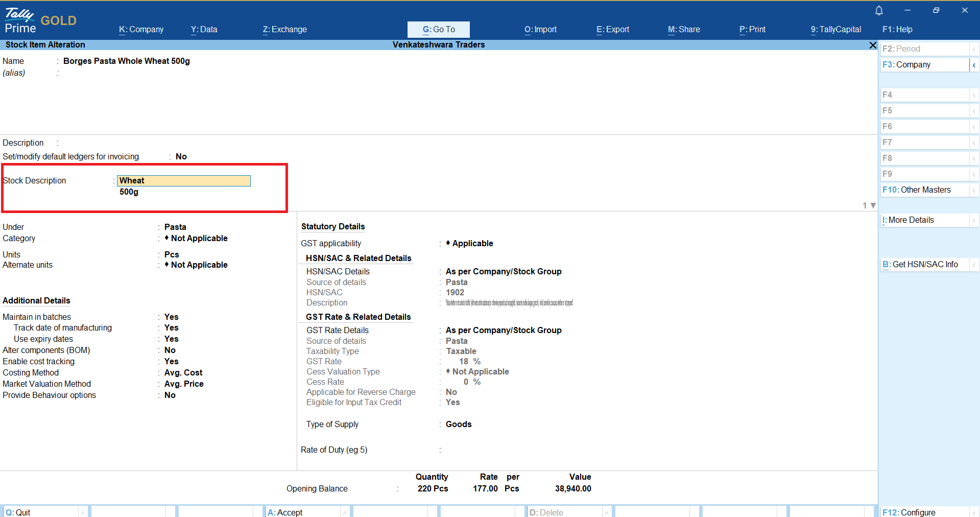Click the Stock Description Wheat input field
Viewport: 980px width, 517px height.
[x=183, y=180]
